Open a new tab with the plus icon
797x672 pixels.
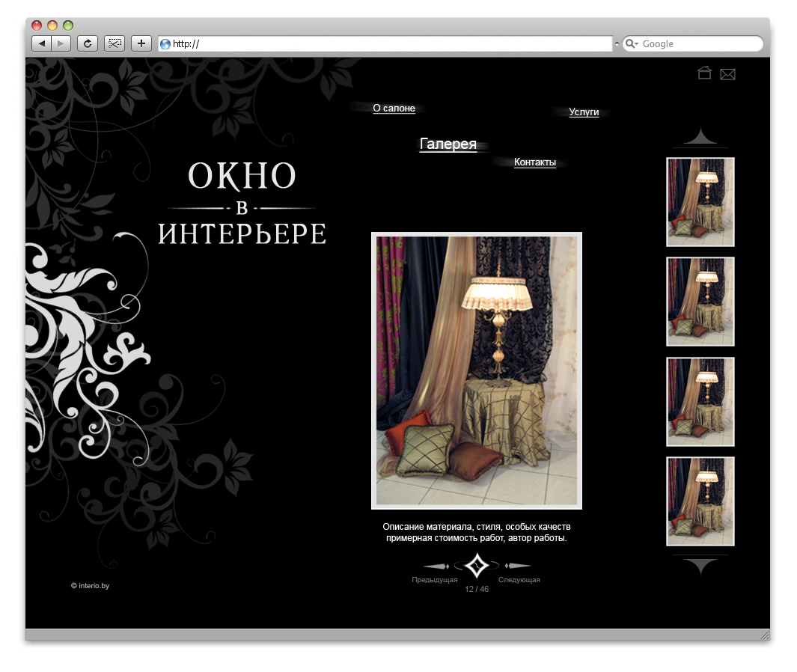click(x=141, y=43)
